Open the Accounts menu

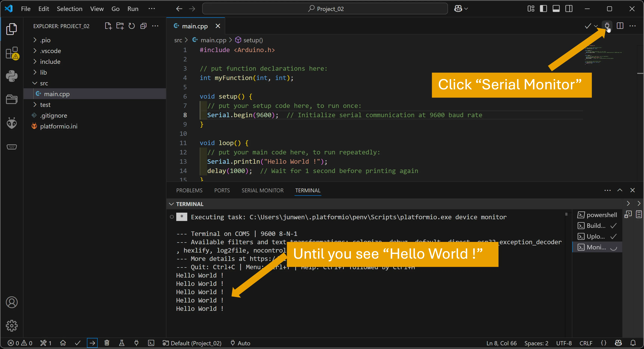coord(12,302)
